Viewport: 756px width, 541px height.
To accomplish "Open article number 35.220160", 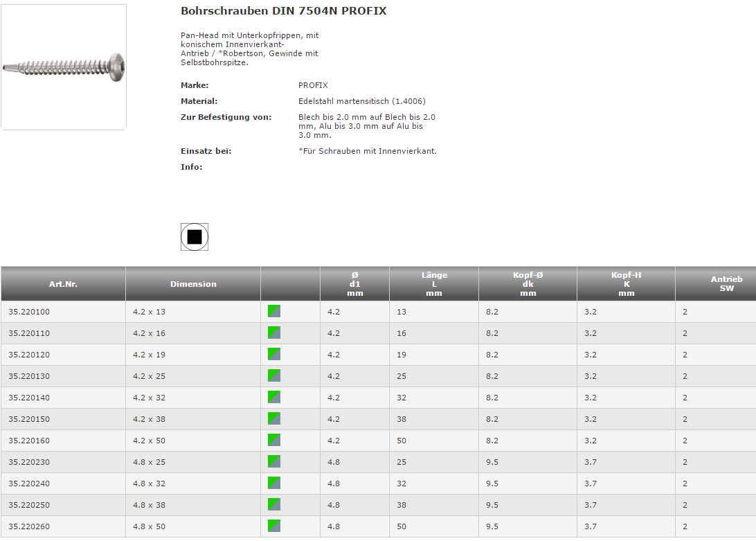I will (29, 441).
